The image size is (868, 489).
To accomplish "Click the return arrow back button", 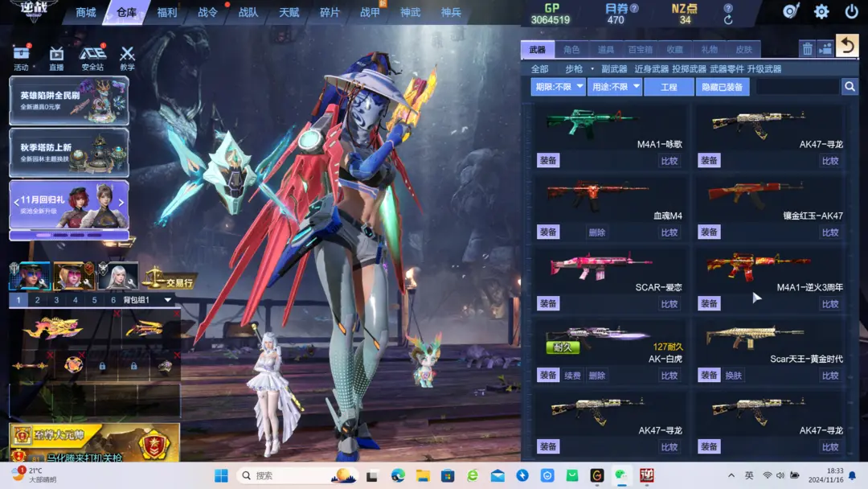I will 847,45.
